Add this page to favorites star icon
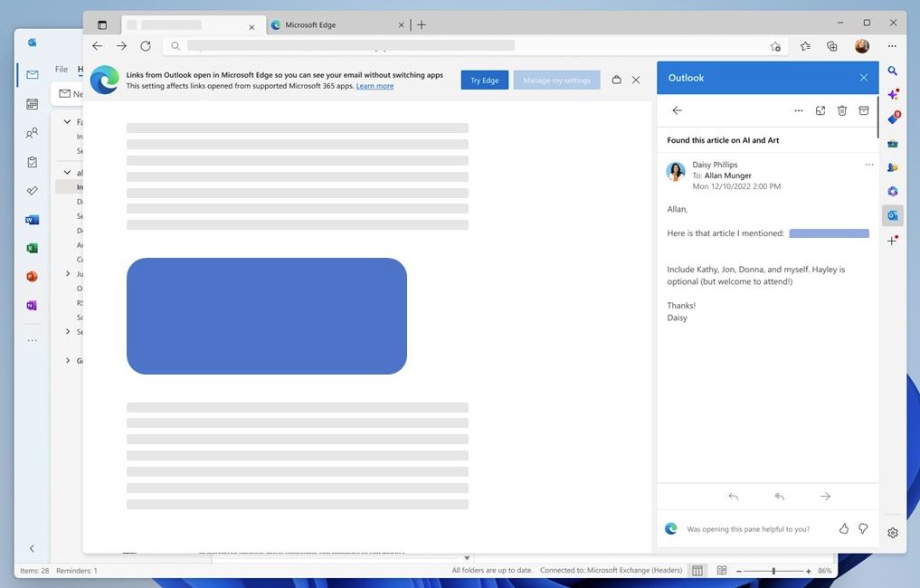 point(775,46)
